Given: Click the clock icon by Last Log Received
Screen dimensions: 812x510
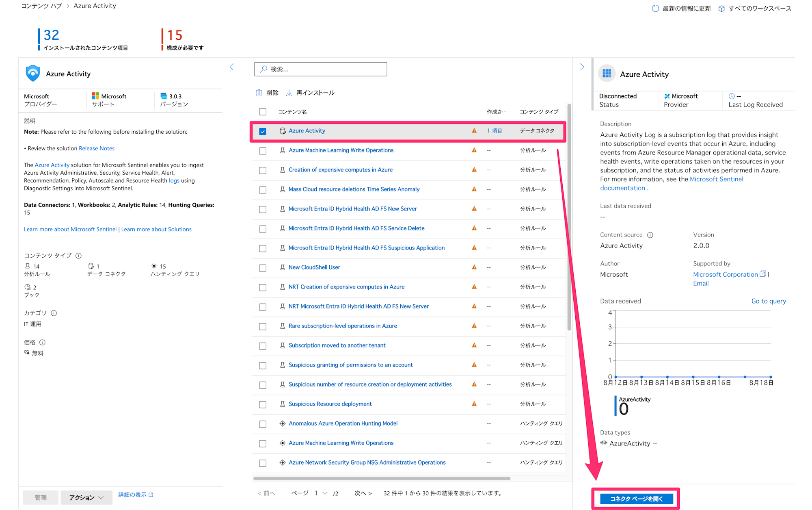Looking at the screenshot, I should pyautogui.click(x=732, y=96).
